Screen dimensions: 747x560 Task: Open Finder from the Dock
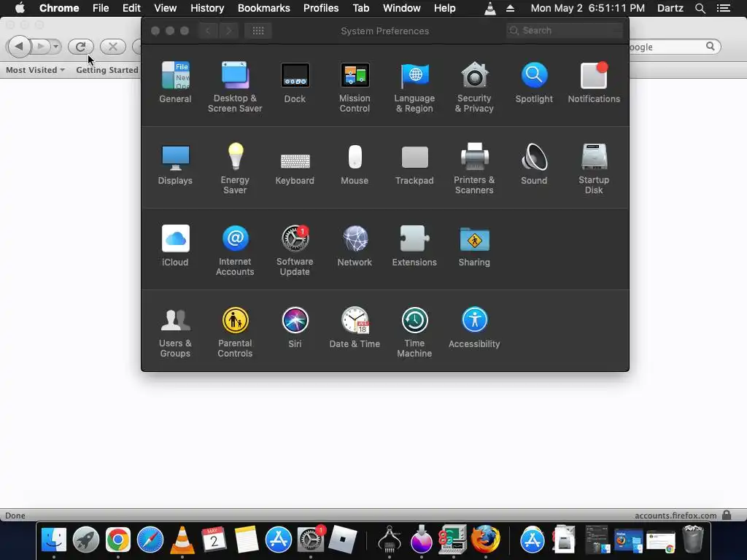pos(54,540)
